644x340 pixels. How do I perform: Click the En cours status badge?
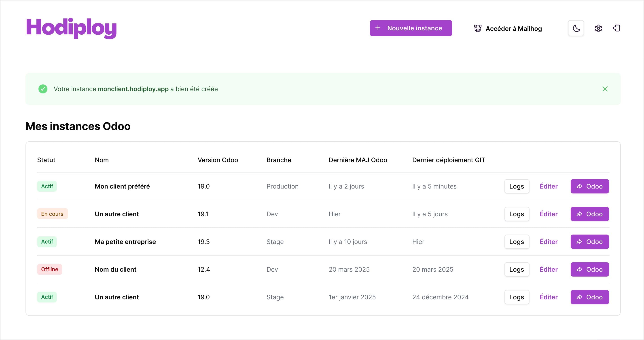[x=52, y=214]
